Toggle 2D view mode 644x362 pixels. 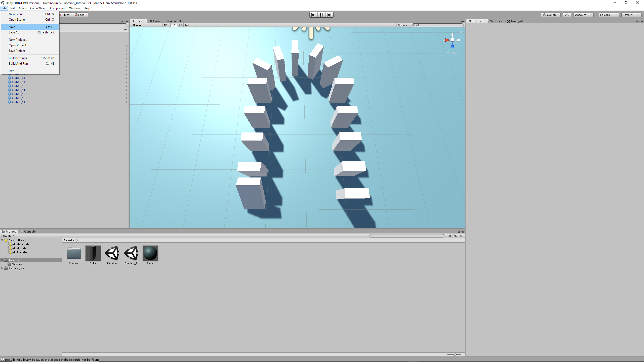pos(165,25)
